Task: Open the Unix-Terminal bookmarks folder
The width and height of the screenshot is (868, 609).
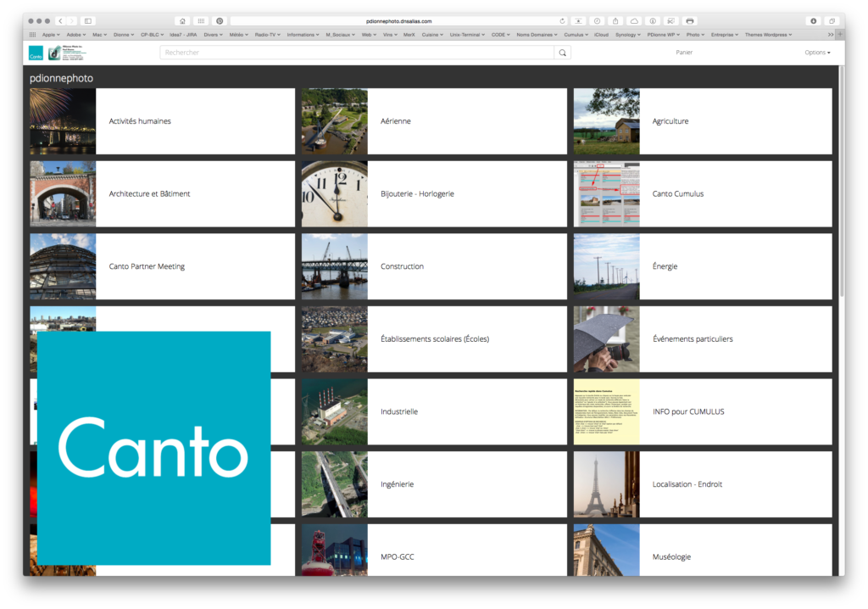Action: [467, 35]
